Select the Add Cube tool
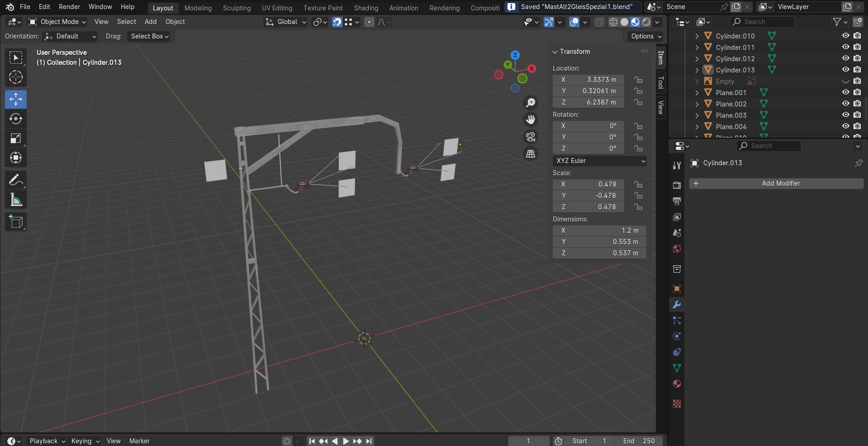The image size is (868, 446). (x=16, y=222)
